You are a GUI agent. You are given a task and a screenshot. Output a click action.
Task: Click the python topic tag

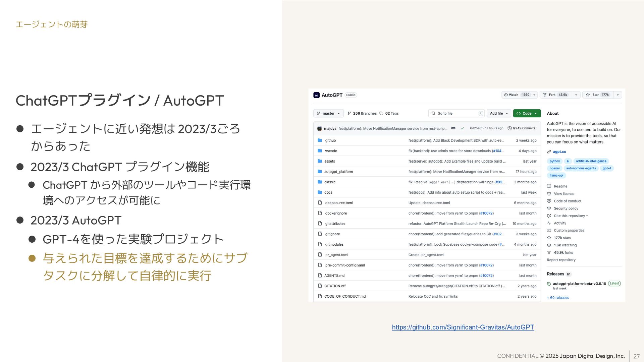(x=554, y=161)
